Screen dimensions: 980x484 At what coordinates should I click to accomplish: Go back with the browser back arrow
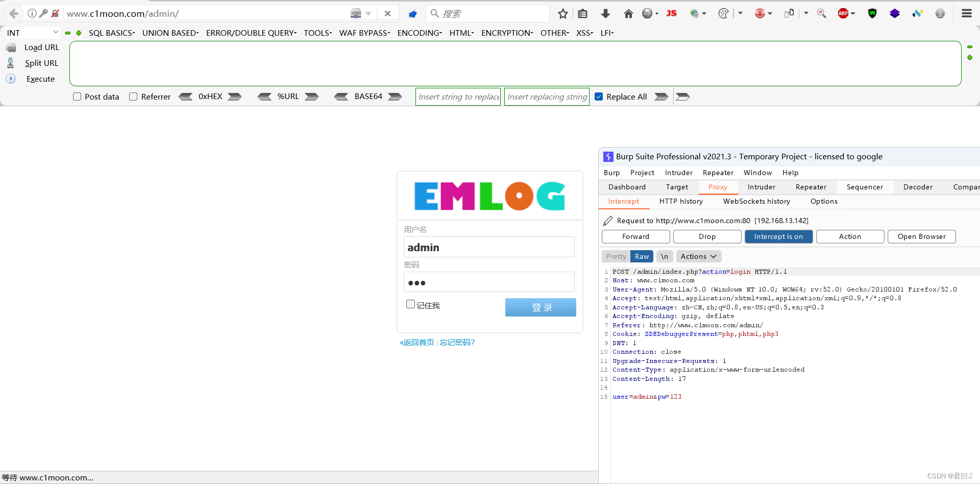coord(14,13)
